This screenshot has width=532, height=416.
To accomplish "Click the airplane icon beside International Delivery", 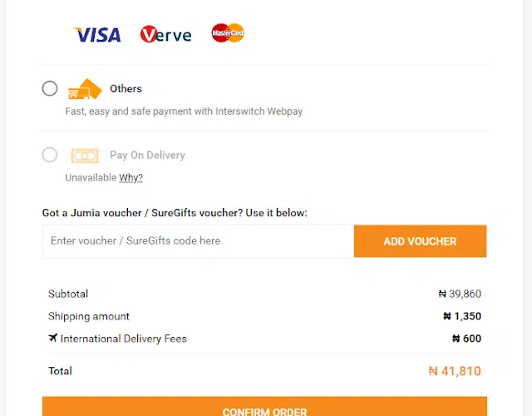I will (53, 339).
